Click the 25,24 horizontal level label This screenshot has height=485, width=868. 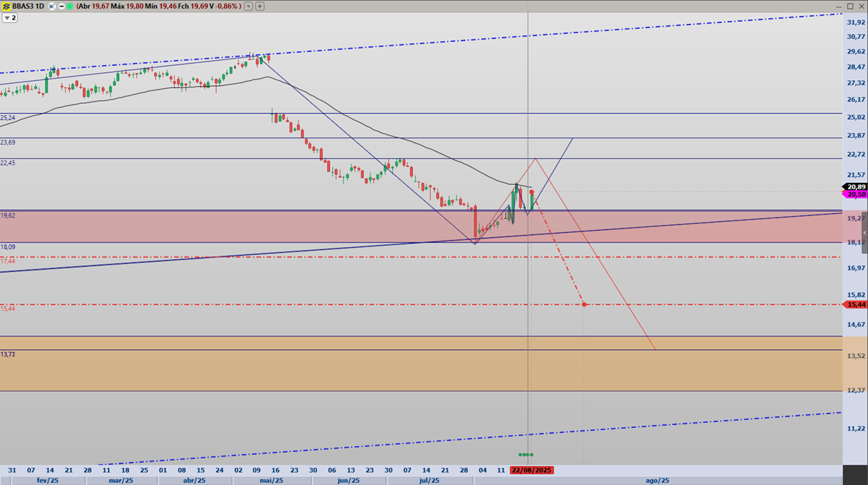pyautogui.click(x=8, y=118)
